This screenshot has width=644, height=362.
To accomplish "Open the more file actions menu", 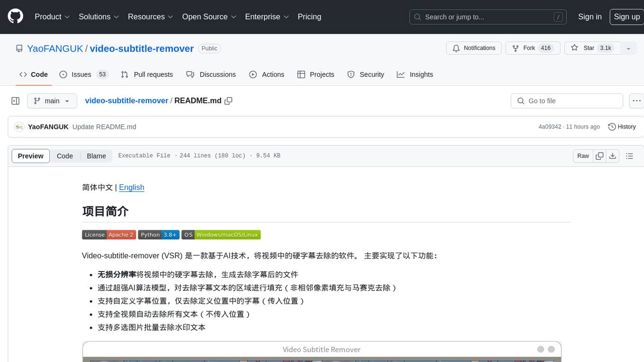I will pyautogui.click(x=636, y=101).
